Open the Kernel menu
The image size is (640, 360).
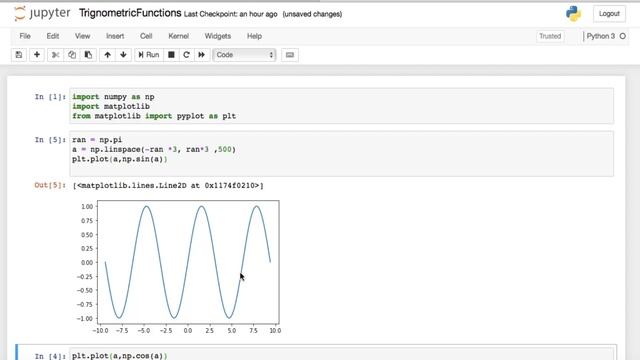[178, 36]
